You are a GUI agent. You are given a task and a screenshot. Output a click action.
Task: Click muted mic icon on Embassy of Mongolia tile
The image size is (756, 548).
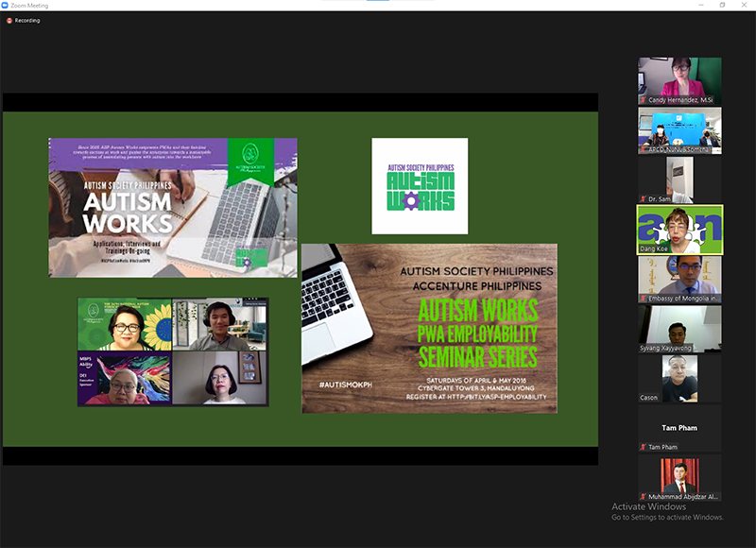644,299
